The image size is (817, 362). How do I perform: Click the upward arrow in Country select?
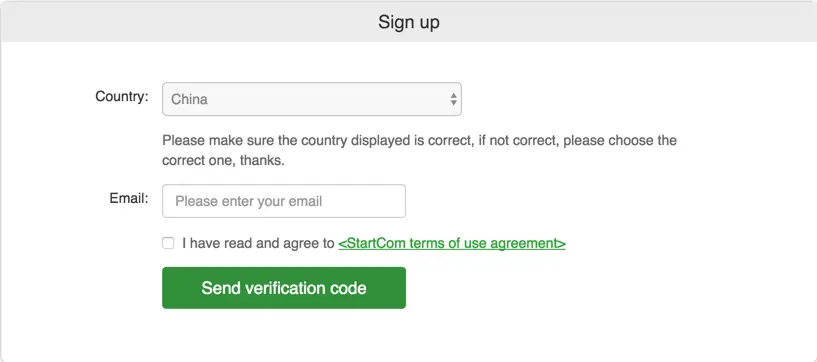pyautogui.click(x=454, y=95)
